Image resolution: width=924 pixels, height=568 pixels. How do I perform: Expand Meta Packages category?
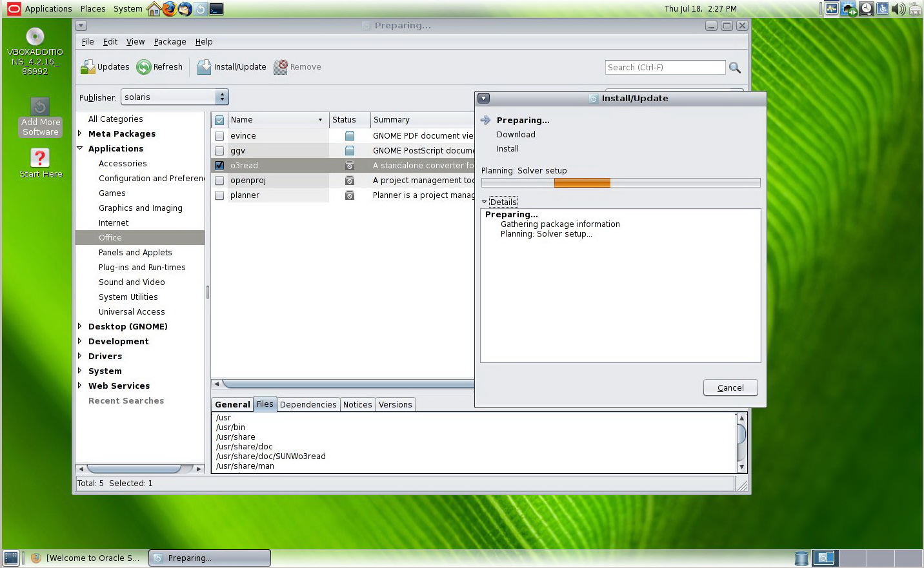click(80, 133)
